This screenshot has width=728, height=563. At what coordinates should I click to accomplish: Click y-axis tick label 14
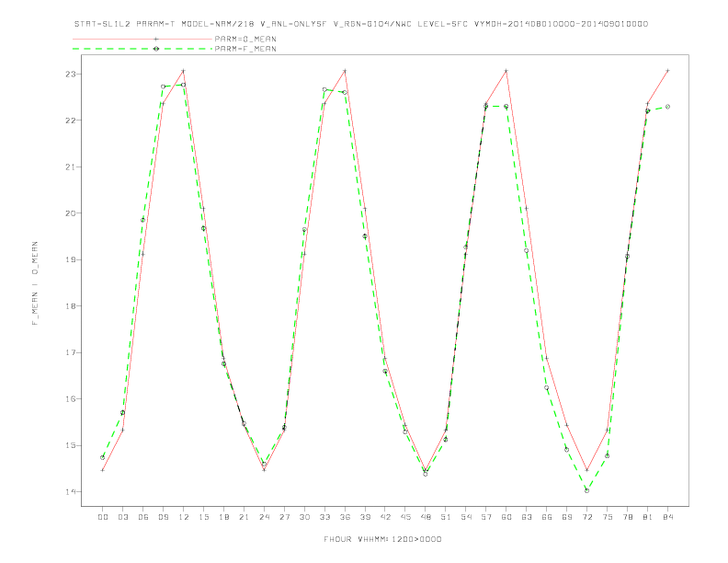click(x=70, y=492)
